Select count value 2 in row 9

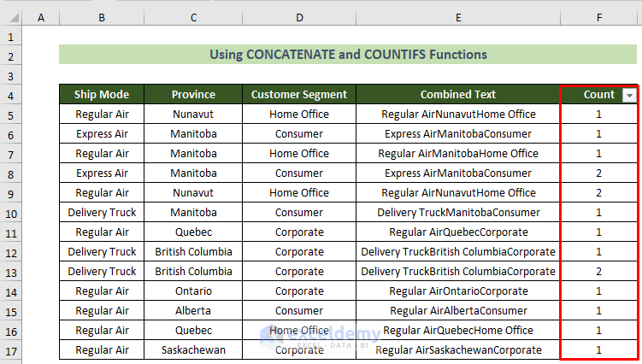pyautogui.click(x=599, y=192)
